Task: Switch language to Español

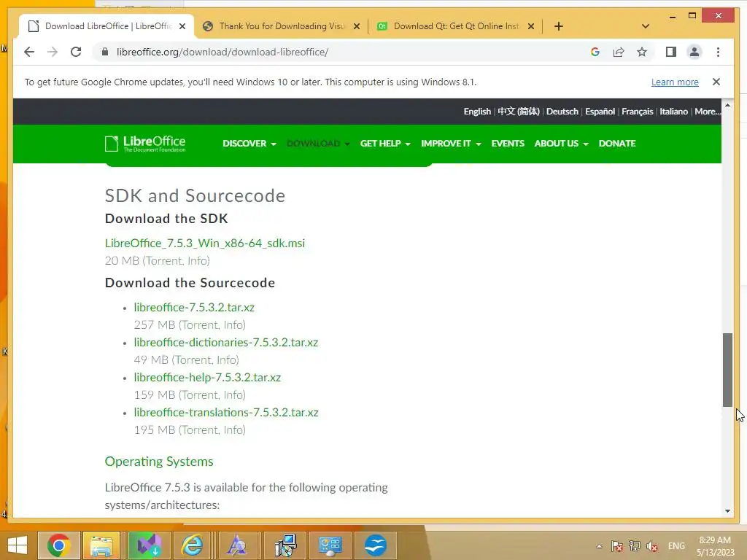Action: coord(600,112)
